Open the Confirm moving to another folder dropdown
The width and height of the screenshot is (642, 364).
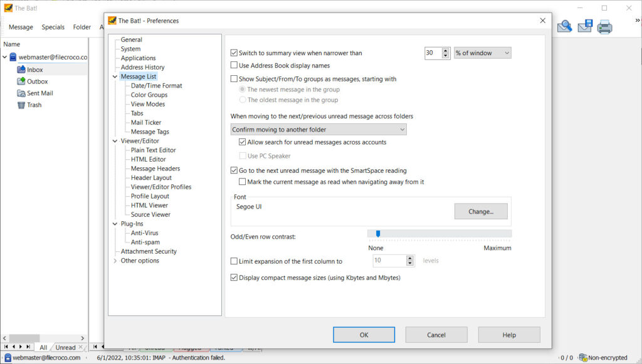(x=318, y=129)
